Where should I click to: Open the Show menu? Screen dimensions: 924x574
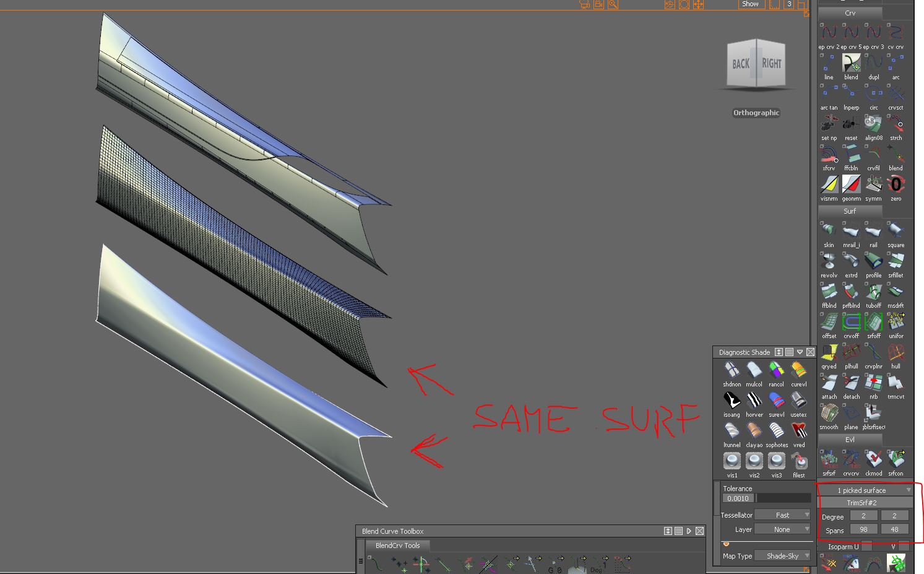[x=750, y=4]
